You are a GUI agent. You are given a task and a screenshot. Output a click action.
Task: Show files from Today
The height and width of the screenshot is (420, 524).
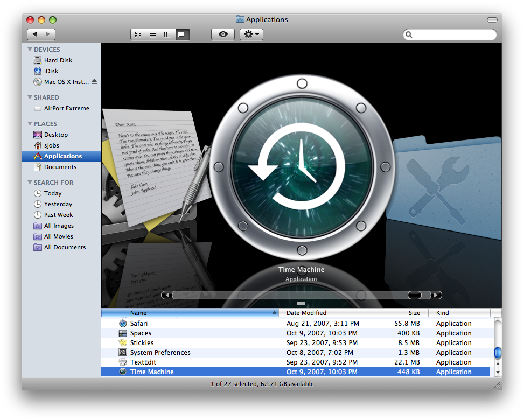pos(61,193)
